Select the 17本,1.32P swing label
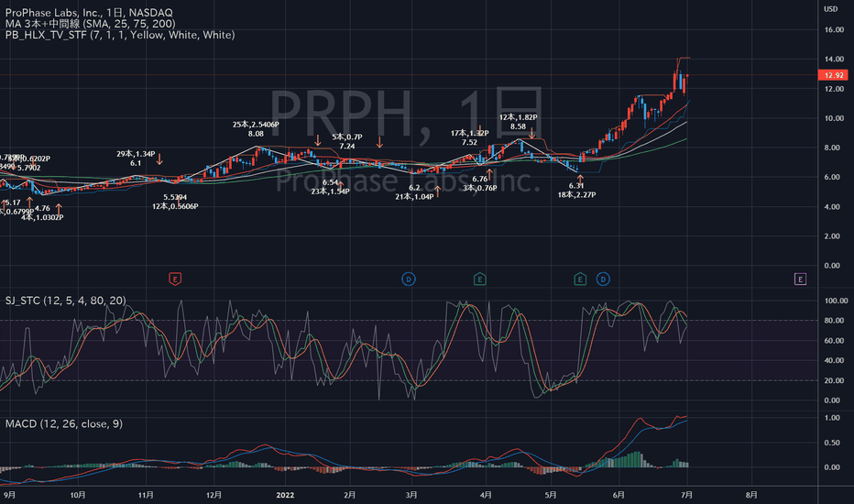The image size is (854, 504). pyautogui.click(x=469, y=133)
